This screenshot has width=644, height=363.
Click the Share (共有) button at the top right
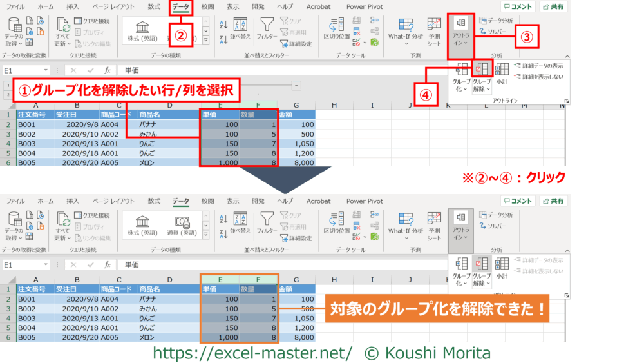(553, 7)
